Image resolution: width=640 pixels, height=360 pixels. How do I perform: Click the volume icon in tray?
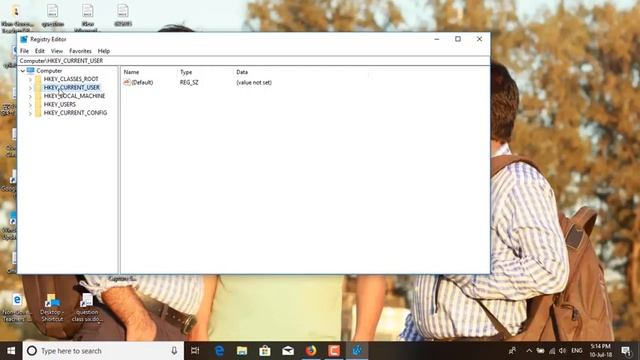click(562, 351)
